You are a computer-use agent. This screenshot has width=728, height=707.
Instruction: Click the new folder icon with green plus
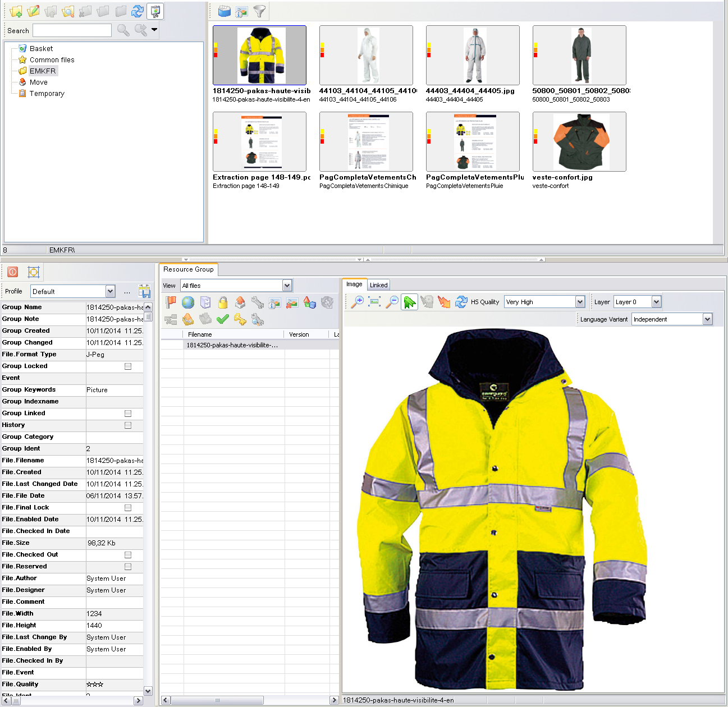[16, 11]
